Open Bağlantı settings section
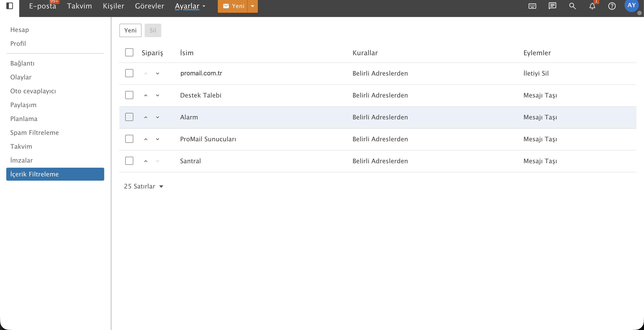The height and width of the screenshot is (330, 644). [x=22, y=63]
